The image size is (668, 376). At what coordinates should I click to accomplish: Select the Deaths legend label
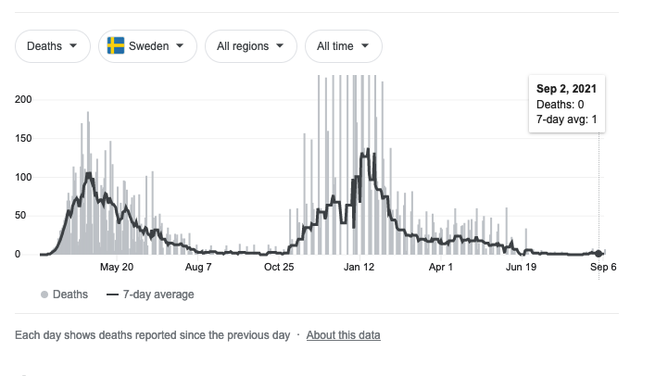[70, 294]
